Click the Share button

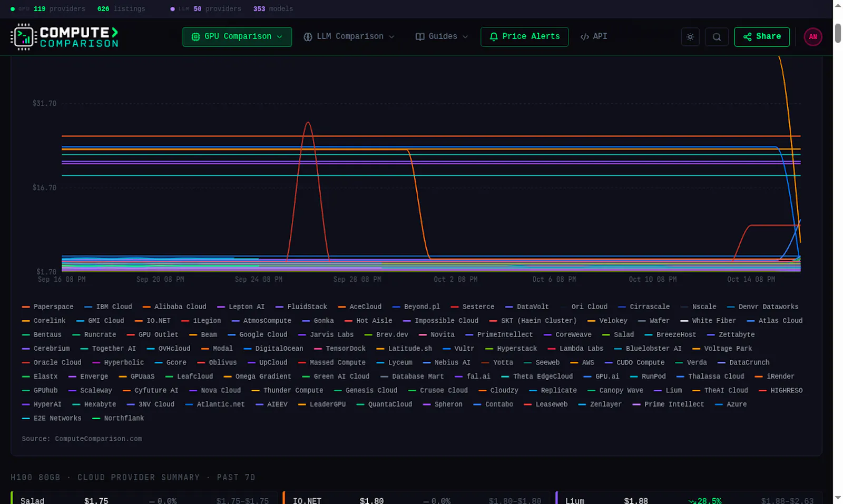[762, 37]
